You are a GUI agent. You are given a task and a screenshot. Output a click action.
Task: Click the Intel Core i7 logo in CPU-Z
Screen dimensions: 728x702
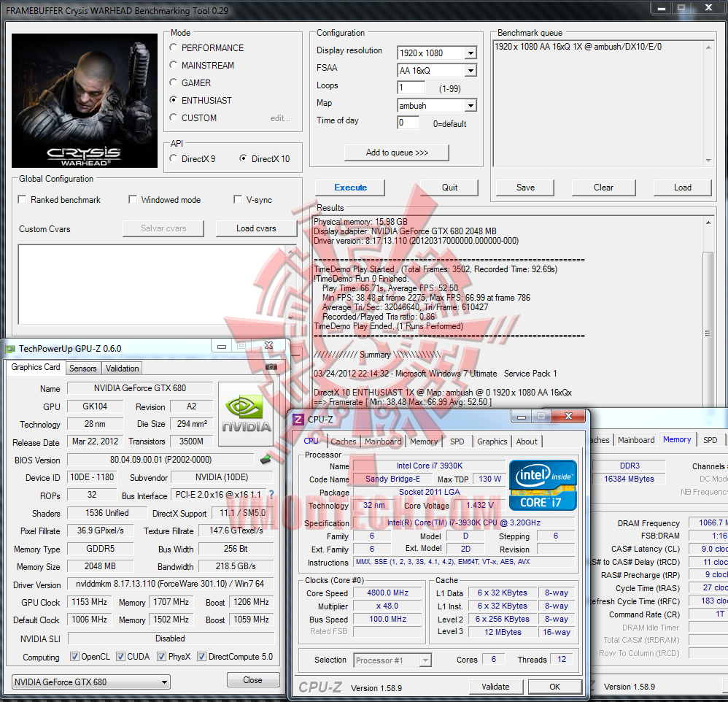[x=543, y=485]
